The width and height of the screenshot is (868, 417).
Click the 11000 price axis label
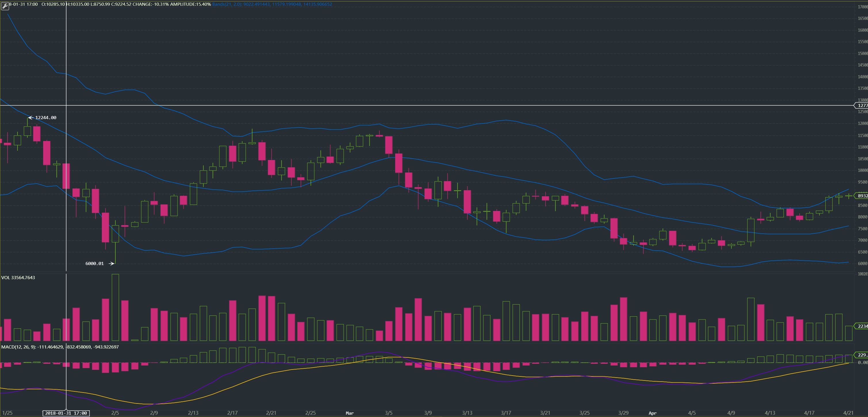863,147
